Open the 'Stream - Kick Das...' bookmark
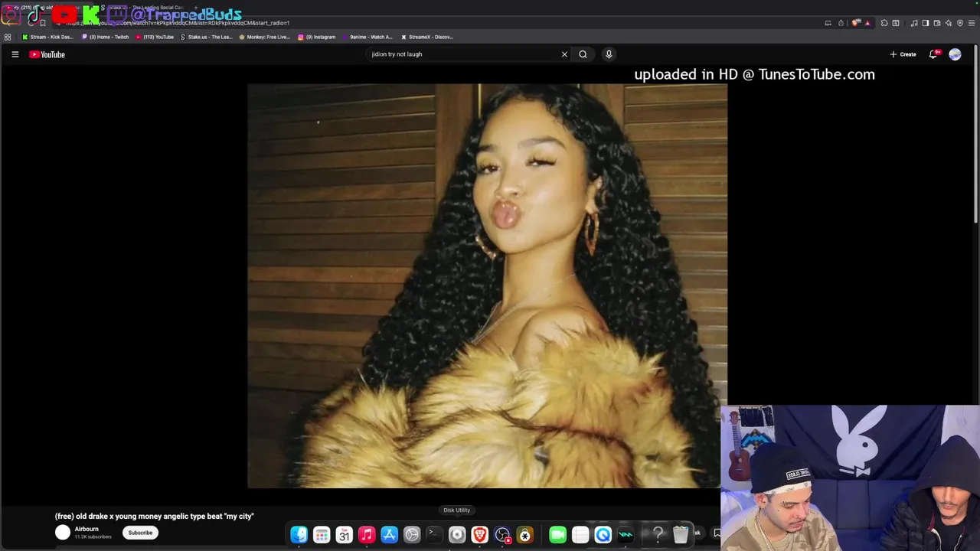Image resolution: width=980 pixels, height=551 pixels. pos(47,37)
